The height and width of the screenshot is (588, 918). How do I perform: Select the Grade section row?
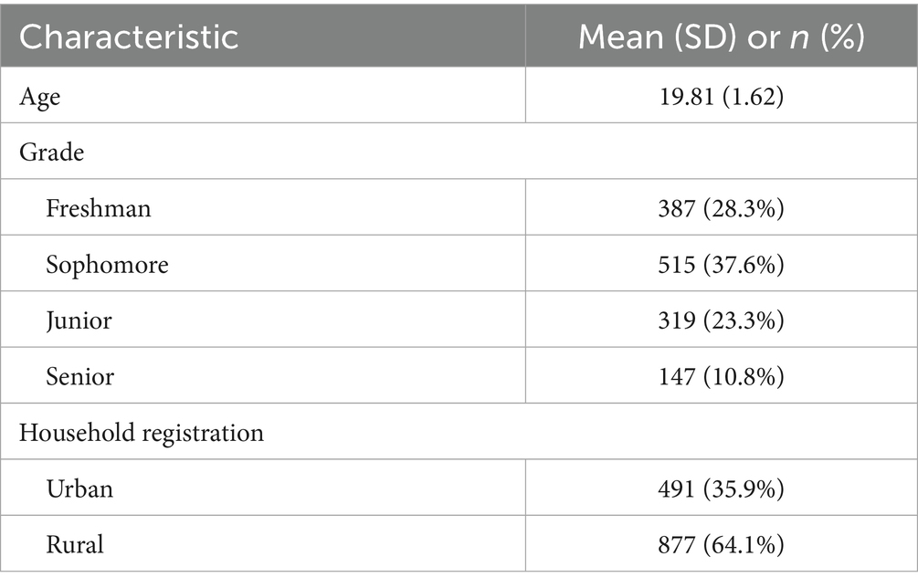coord(51,152)
